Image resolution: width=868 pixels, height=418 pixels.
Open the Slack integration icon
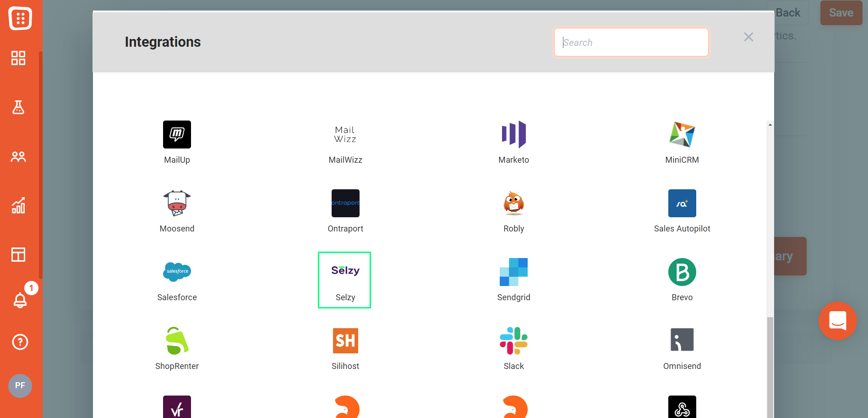click(x=513, y=341)
